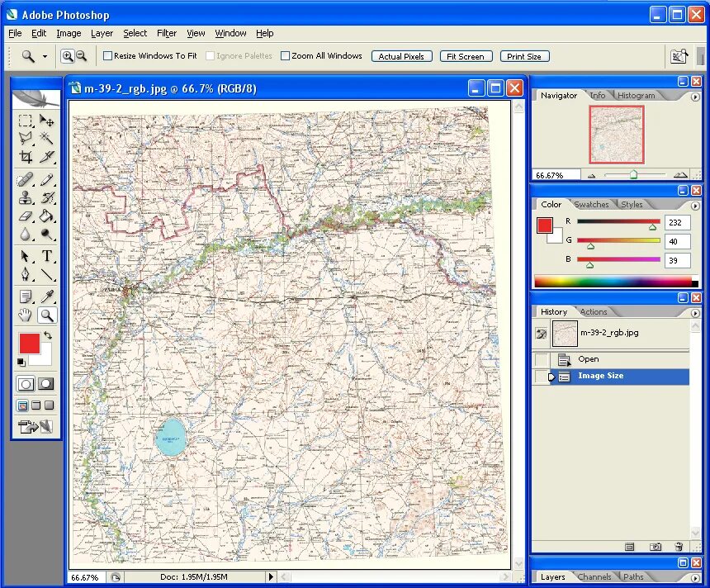The width and height of the screenshot is (710, 588).
Task: Select the Rectangular Marquee tool
Action: pyautogui.click(x=26, y=121)
